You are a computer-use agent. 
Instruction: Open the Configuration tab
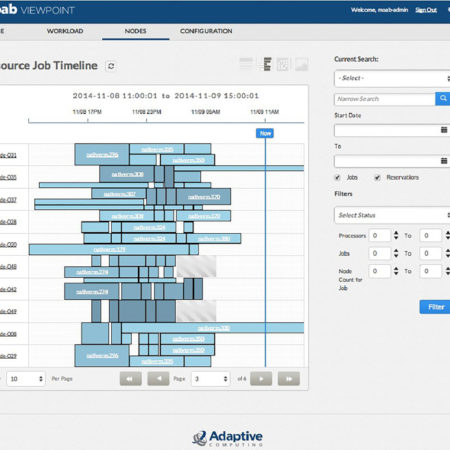(206, 31)
